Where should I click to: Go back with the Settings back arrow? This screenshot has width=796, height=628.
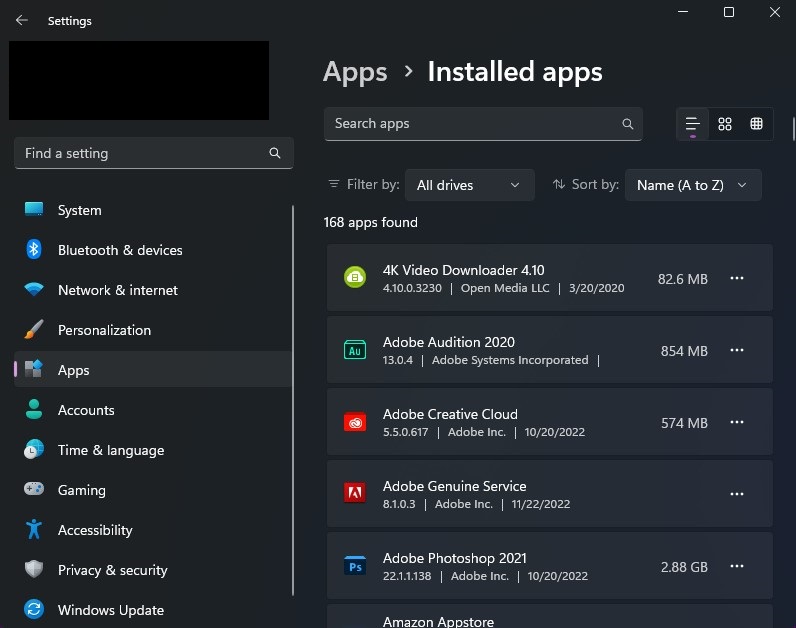(x=22, y=20)
